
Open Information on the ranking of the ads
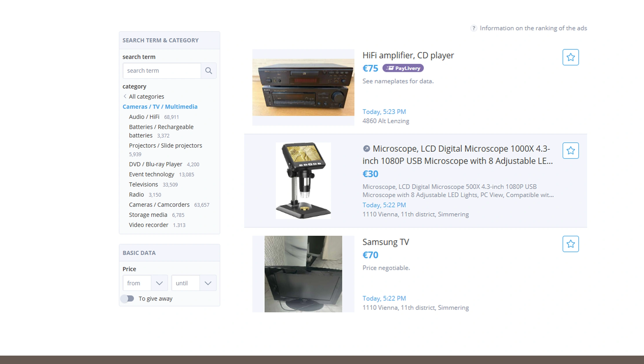coord(533,28)
